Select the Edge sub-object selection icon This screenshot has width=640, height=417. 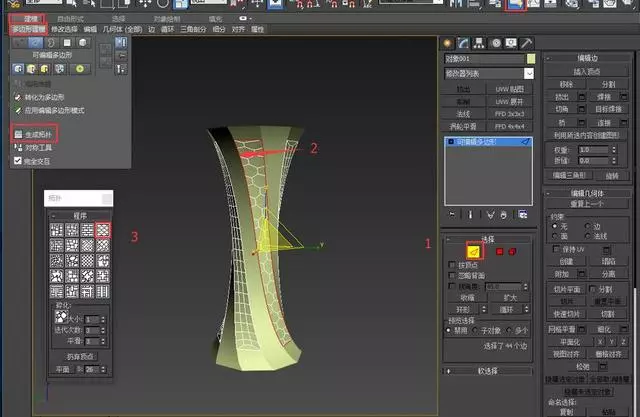point(474,252)
